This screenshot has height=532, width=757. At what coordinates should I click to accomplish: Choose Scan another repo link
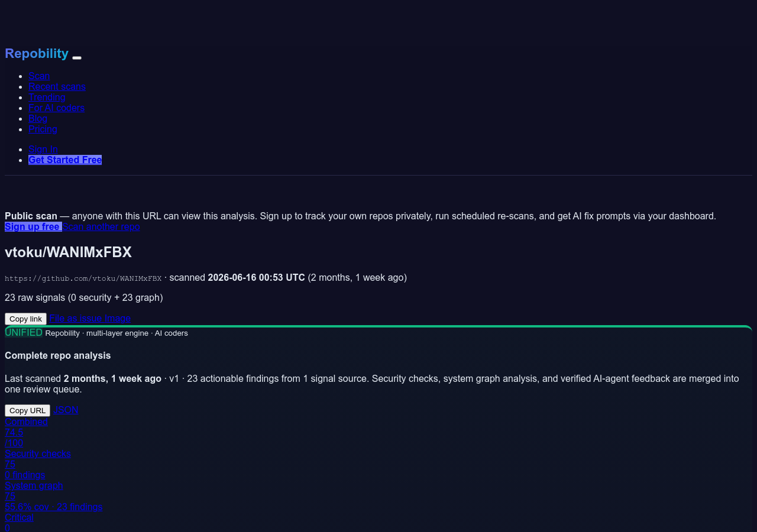(x=101, y=226)
